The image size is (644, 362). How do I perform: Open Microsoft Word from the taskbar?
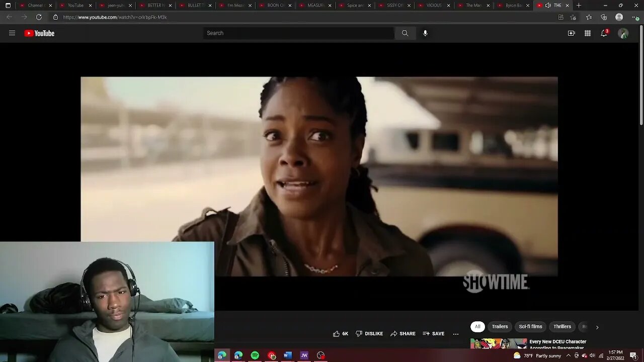[x=288, y=355]
